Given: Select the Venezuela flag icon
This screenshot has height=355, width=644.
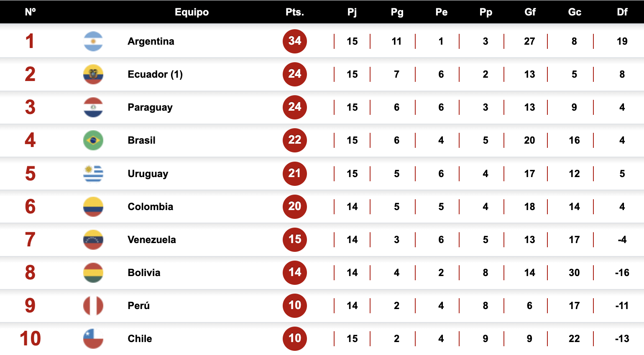Looking at the screenshot, I should pos(93,240).
